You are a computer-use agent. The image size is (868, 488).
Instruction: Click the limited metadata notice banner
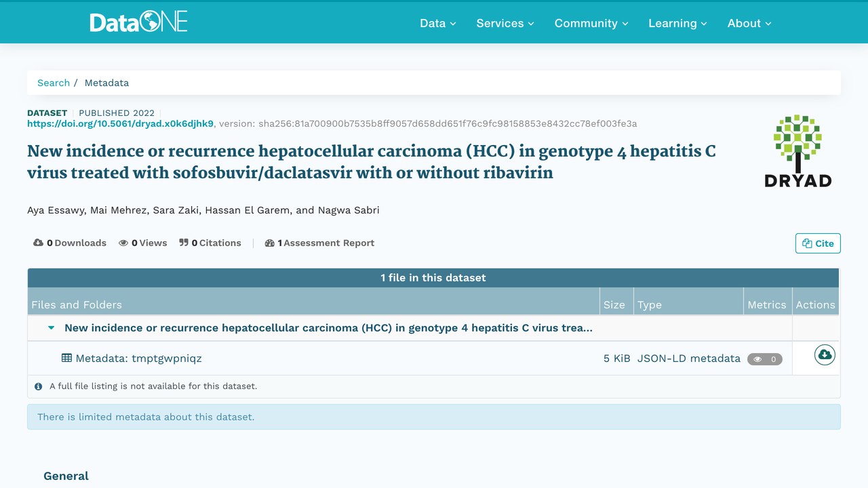pos(434,417)
